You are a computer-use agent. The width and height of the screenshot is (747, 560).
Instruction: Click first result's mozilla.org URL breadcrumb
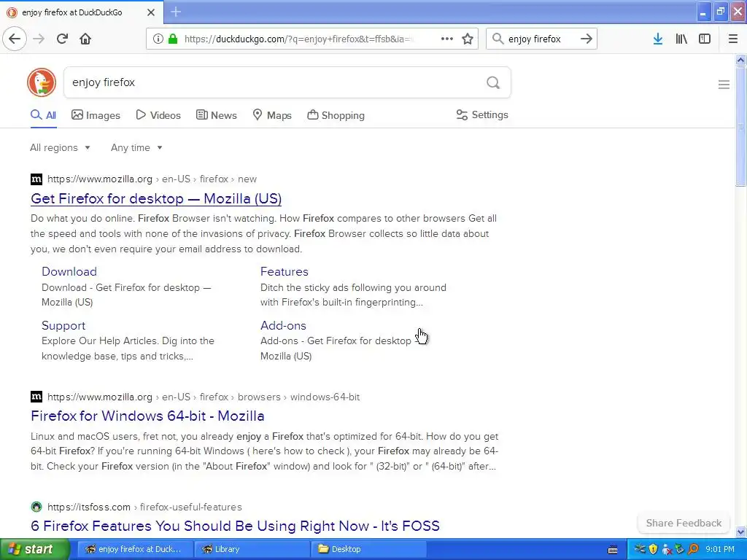[x=152, y=179]
